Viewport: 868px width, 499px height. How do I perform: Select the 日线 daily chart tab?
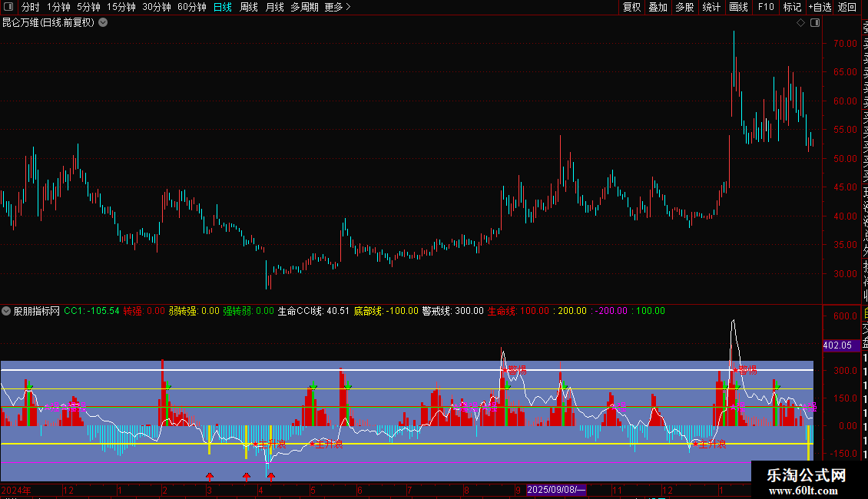[x=223, y=7]
